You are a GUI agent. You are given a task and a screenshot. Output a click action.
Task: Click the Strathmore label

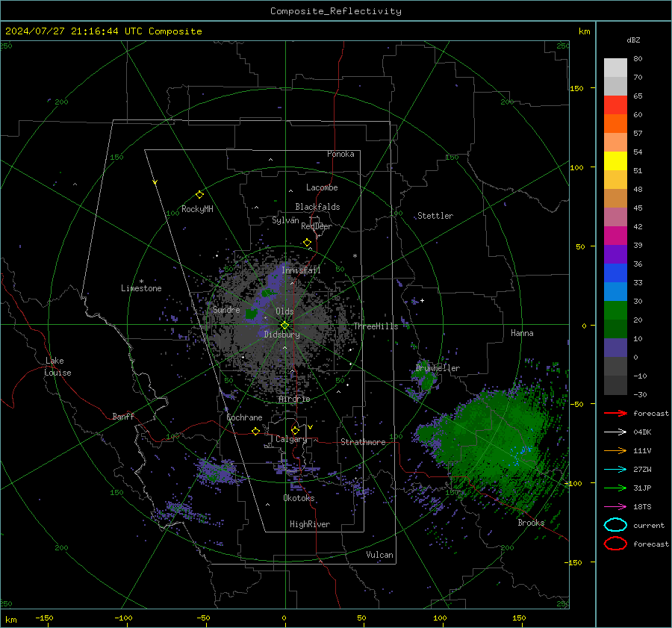(x=363, y=442)
